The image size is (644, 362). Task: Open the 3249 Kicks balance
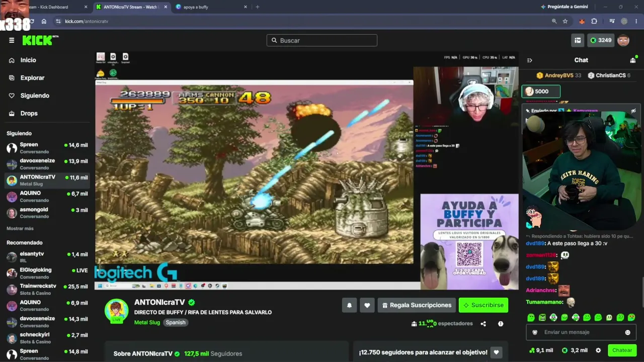(x=600, y=40)
